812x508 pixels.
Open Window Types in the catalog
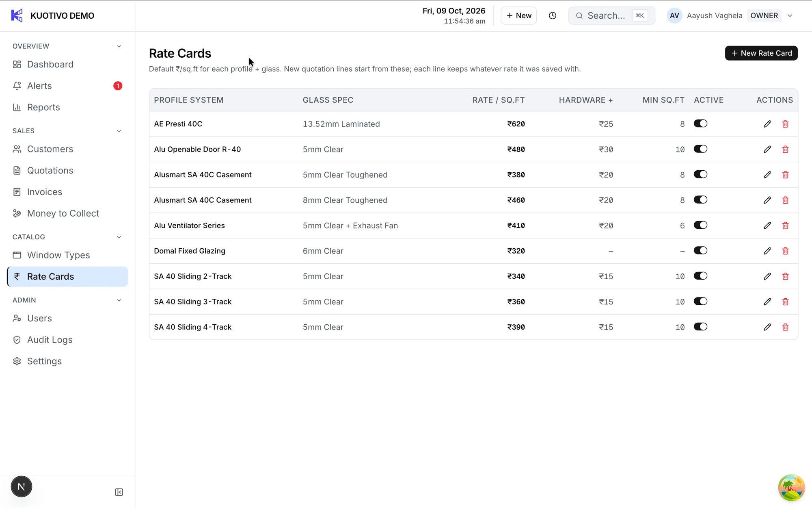point(67,255)
